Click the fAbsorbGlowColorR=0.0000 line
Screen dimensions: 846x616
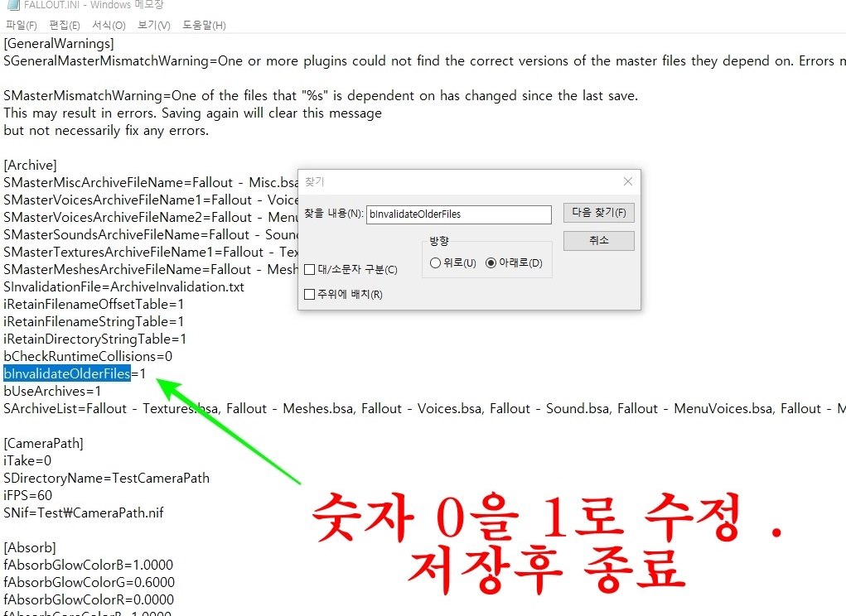[x=88, y=599]
